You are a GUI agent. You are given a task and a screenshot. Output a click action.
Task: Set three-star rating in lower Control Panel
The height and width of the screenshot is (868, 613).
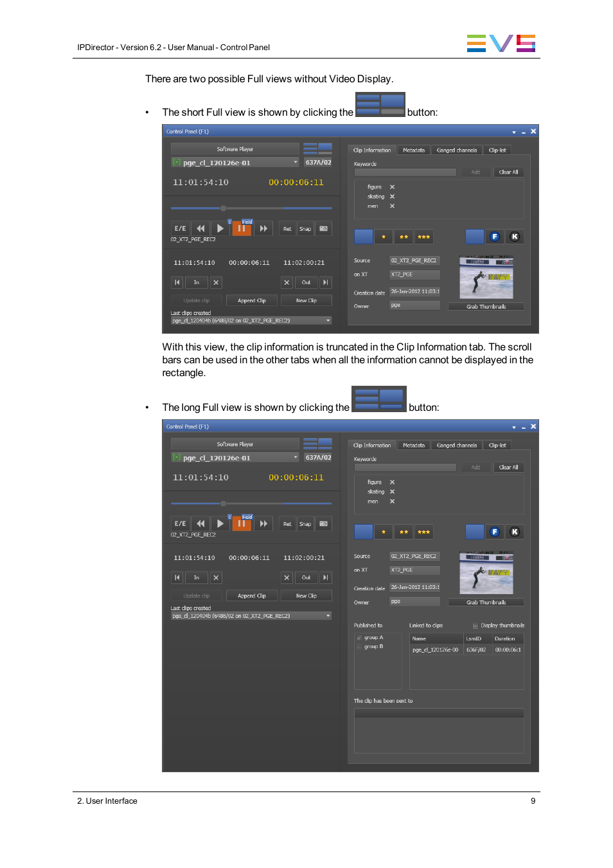click(424, 532)
